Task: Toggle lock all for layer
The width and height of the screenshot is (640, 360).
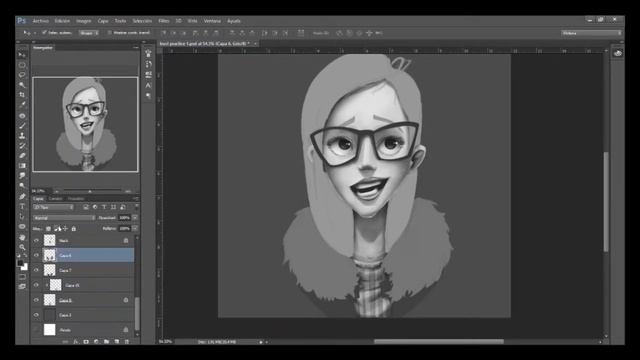Action: tap(74, 229)
